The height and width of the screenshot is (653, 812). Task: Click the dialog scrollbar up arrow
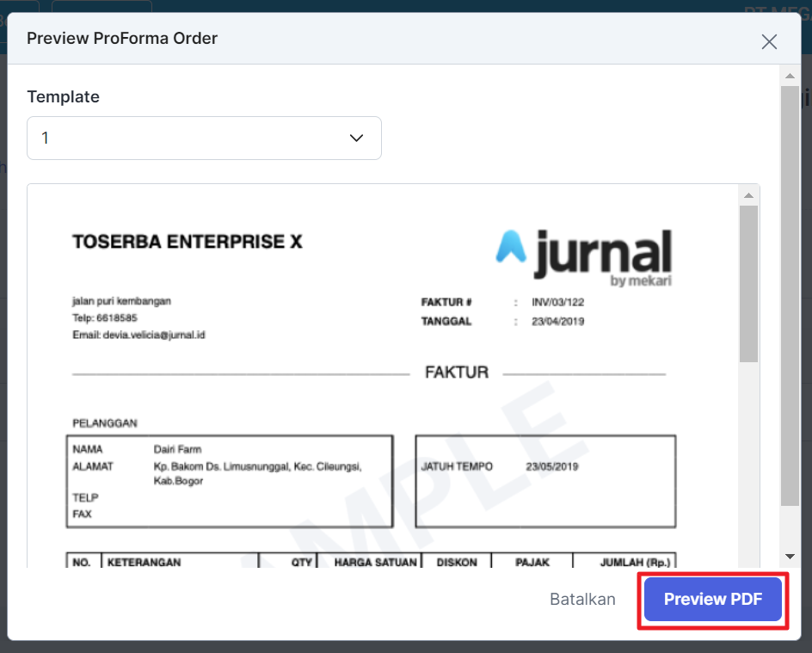(x=790, y=76)
